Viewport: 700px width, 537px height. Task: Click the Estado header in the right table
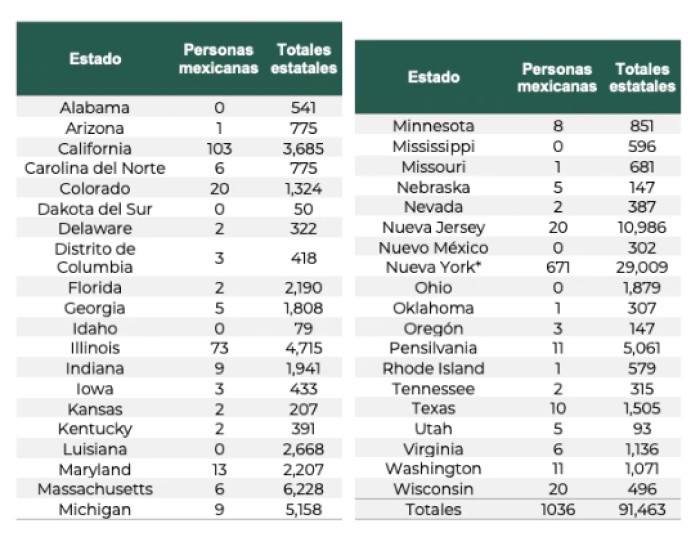pos(434,77)
